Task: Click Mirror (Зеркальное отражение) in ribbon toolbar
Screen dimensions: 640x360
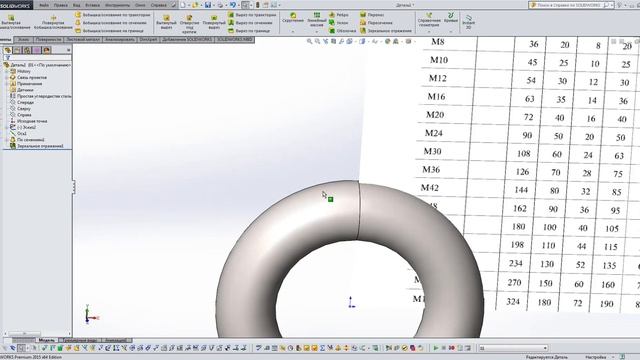Action: (x=385, y=31)
